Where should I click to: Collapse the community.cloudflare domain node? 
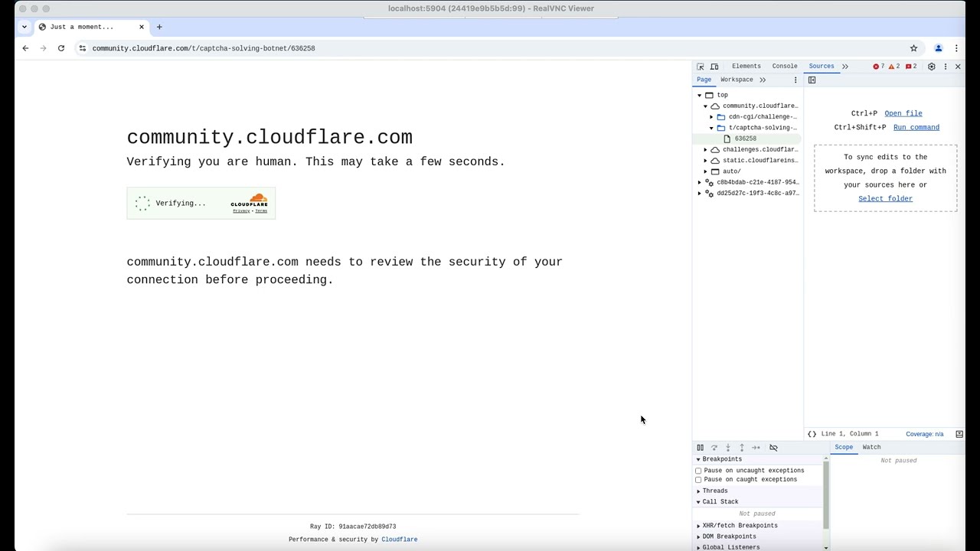point(705,106)
